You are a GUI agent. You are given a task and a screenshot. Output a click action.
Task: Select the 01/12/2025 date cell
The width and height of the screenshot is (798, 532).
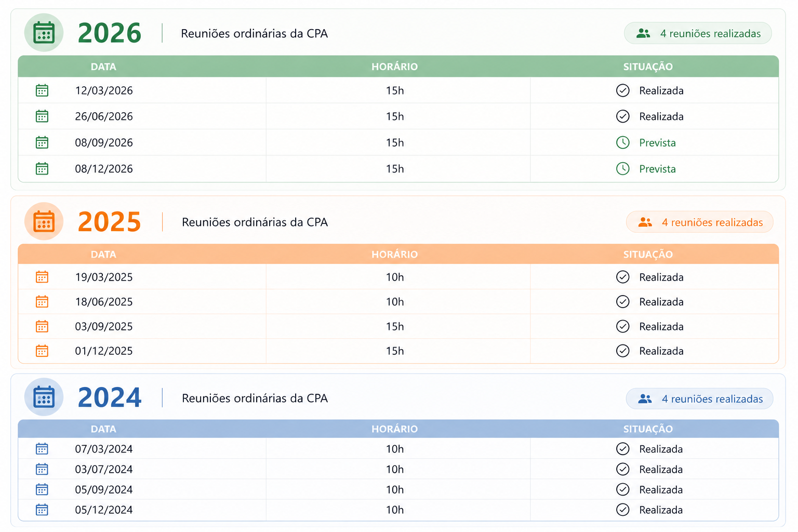[x=104, y=351]
